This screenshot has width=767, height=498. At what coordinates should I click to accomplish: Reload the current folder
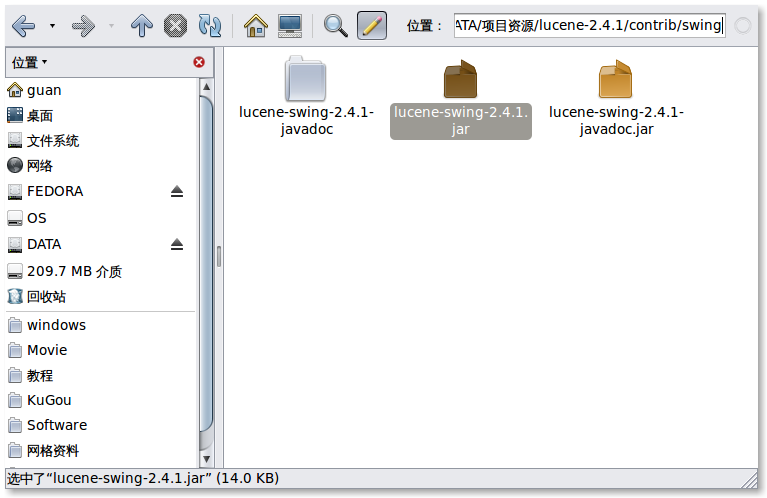point(210,26)
